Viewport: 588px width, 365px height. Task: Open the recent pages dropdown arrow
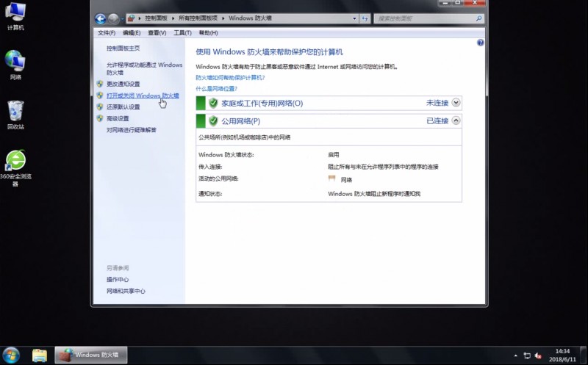(x=122, y=19)
